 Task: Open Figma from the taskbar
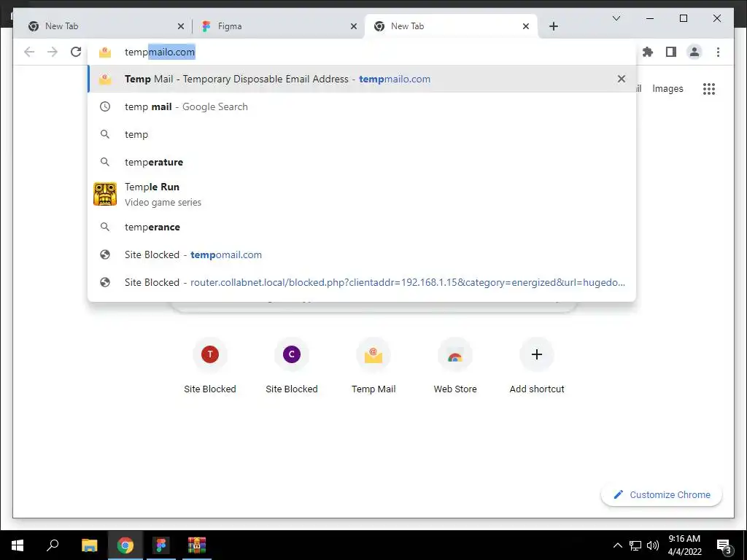pyautogui.click(x=161, y=545)
